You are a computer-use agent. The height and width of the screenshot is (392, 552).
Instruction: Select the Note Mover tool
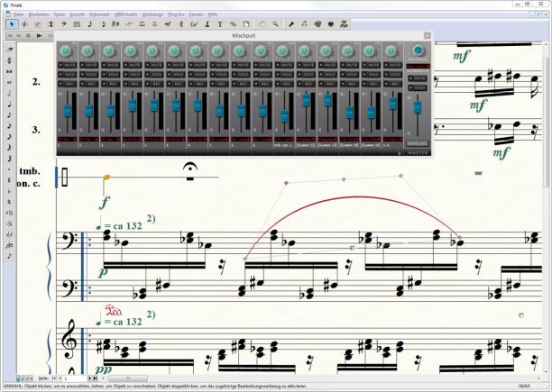tap(305, 24)
